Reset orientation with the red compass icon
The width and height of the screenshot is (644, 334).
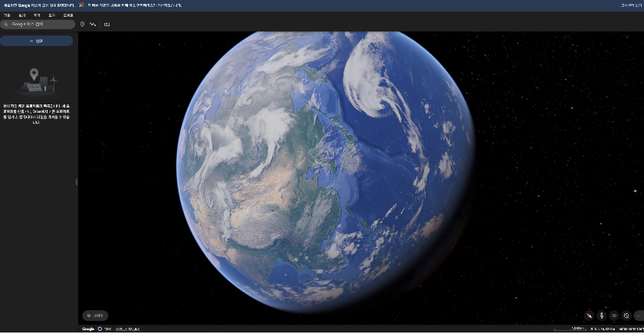(x=590, y=316)
